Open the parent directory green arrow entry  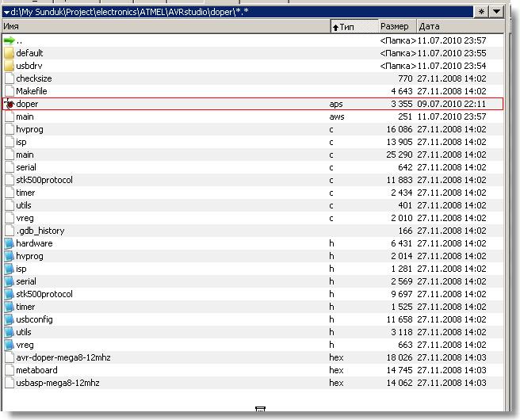pos(10,40)
